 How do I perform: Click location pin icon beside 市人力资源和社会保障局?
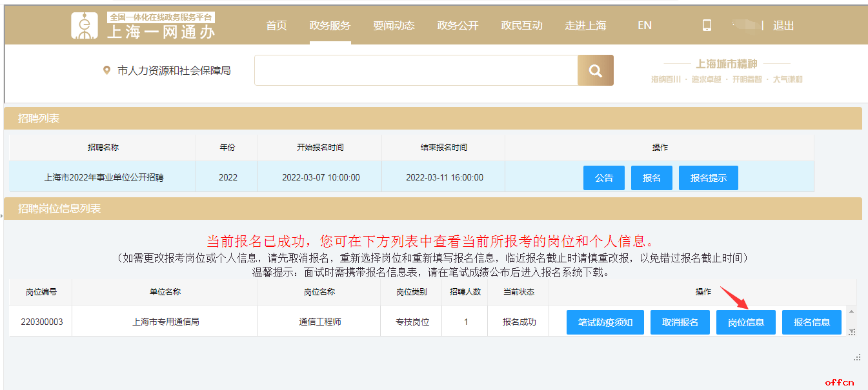(x=106, y=70)
